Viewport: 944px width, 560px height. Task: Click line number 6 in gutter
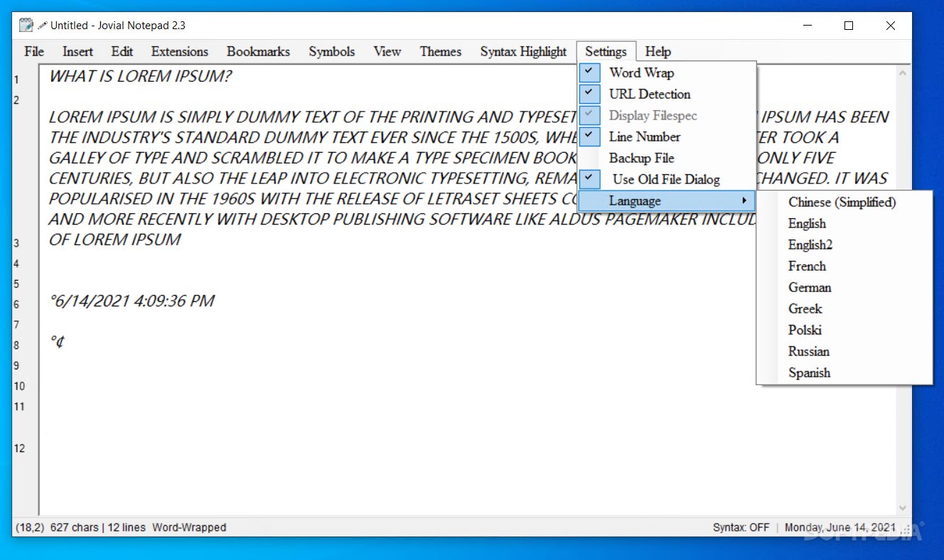(16, 304)
